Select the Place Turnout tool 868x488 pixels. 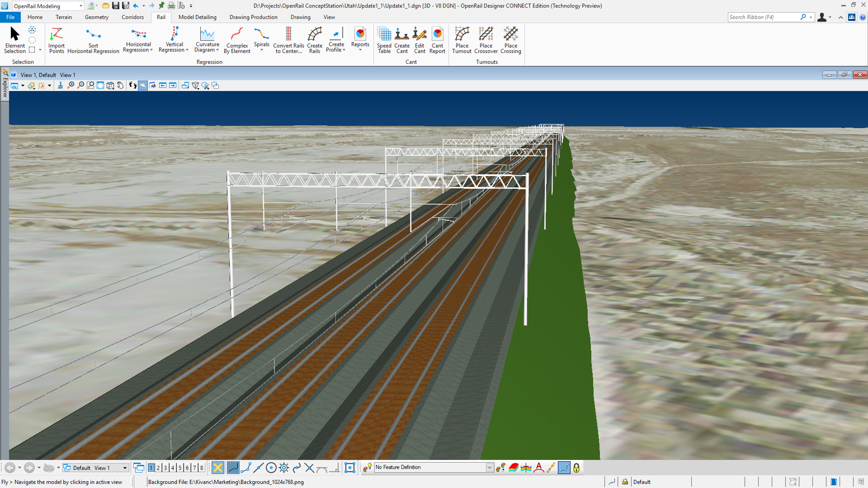[x=462, y=40]
